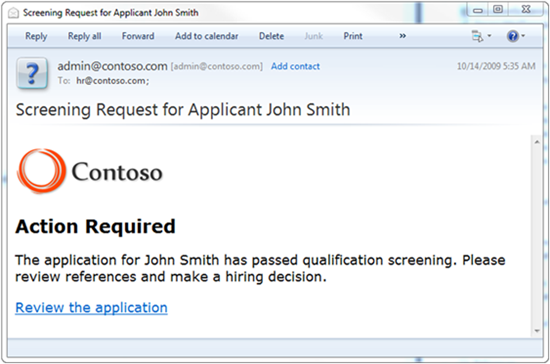Expand the toolbar overflow chevron
550x364 pixels.
pyautogui.click(x=403, y=36)
